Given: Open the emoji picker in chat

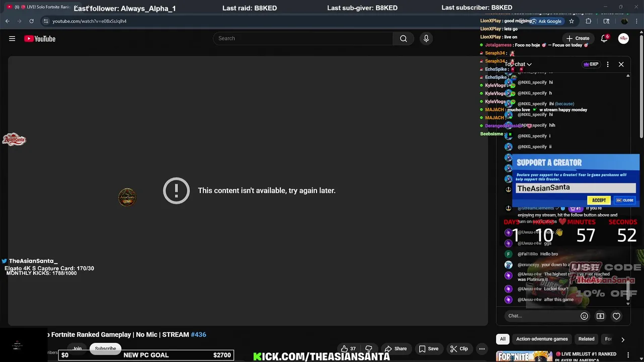Looking at the screenshot, I should 584,316.
